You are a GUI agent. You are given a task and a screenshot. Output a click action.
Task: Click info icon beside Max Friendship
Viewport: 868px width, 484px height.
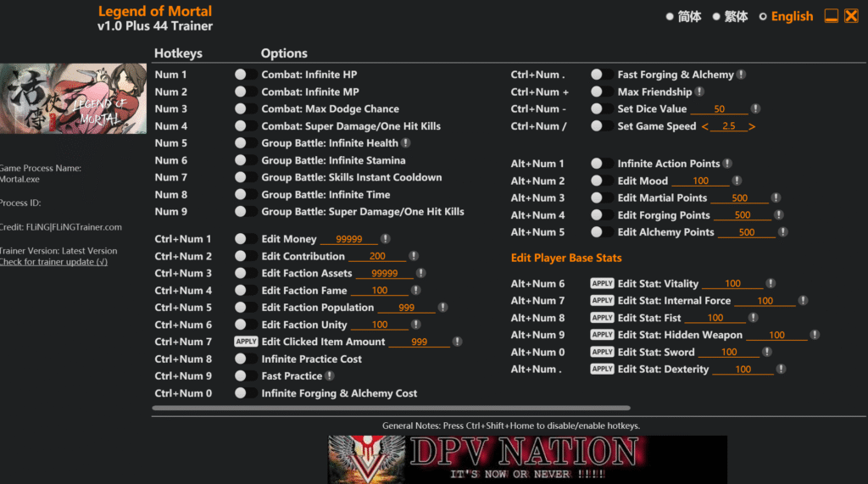coord(699,92)
